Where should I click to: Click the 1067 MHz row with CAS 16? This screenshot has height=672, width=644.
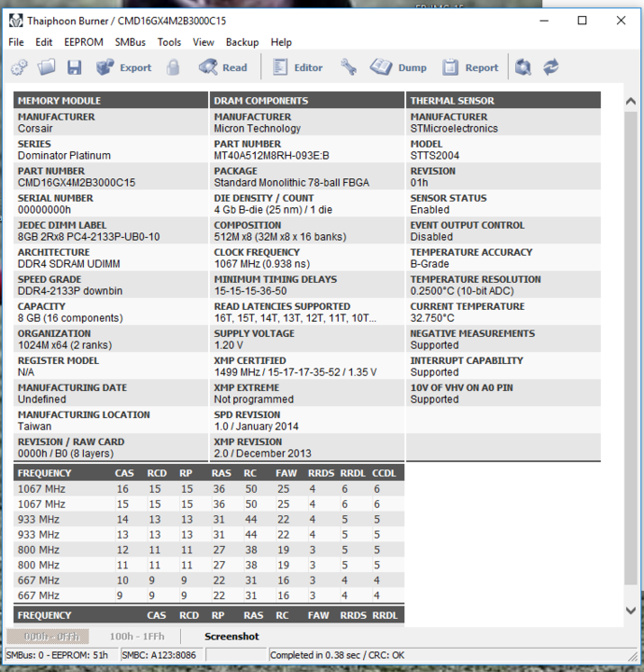pyautogui.click(x=209, y=489)
